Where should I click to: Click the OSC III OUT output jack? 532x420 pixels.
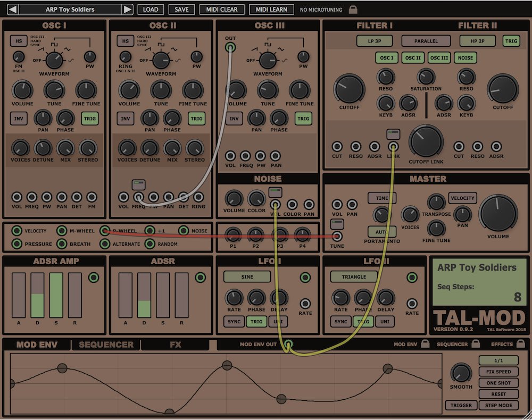pyautogui.click(x=230, y=47)
